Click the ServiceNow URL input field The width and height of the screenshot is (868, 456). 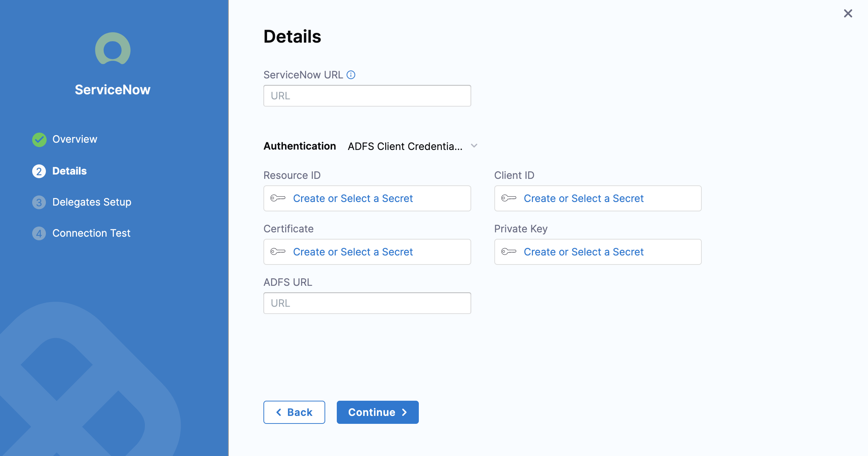click(x=368, y=95)
